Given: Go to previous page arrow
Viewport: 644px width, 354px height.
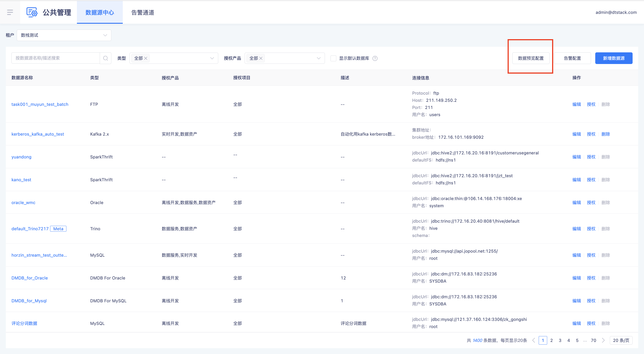Looking at the screenshot, I should 534,340.
